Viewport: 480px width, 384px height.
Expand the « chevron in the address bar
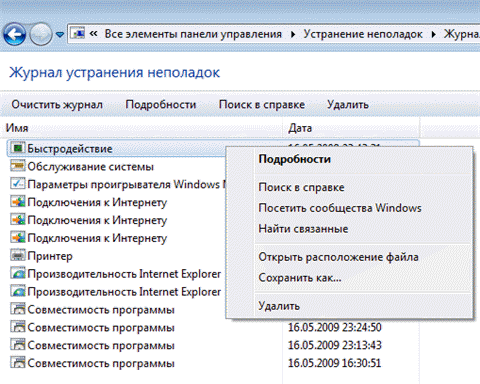tap(94, 34)
